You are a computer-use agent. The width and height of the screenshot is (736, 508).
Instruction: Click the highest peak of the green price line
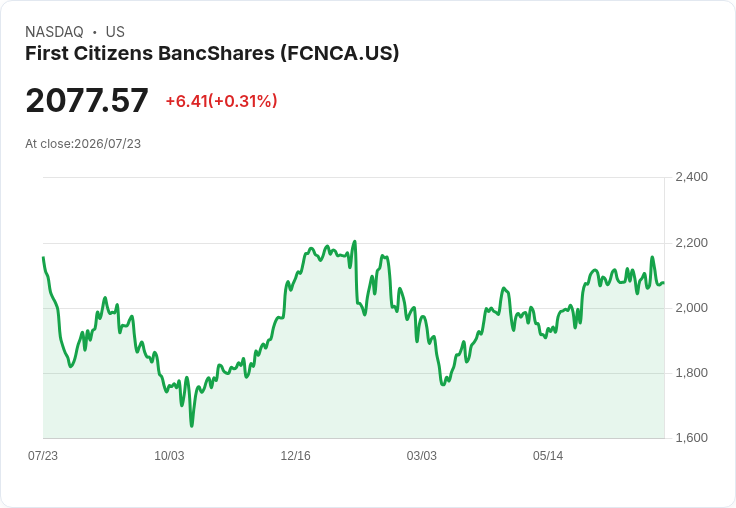(355, 242)
